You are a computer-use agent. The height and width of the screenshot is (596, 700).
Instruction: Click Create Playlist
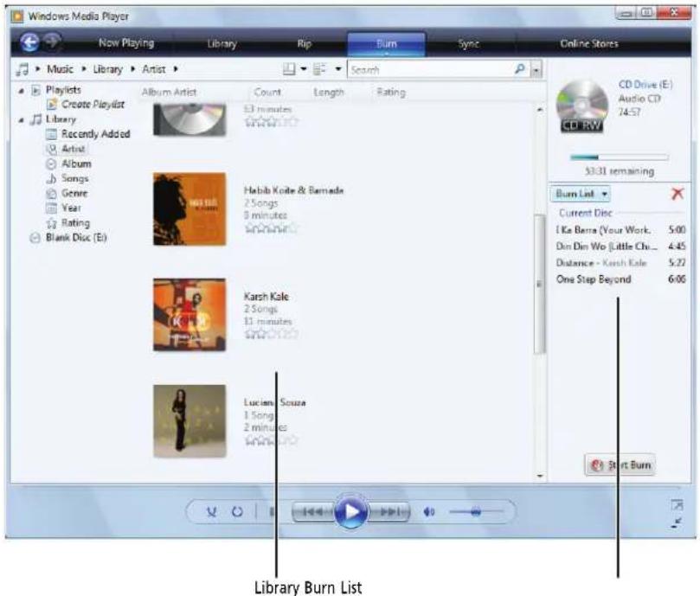point(93,105)
